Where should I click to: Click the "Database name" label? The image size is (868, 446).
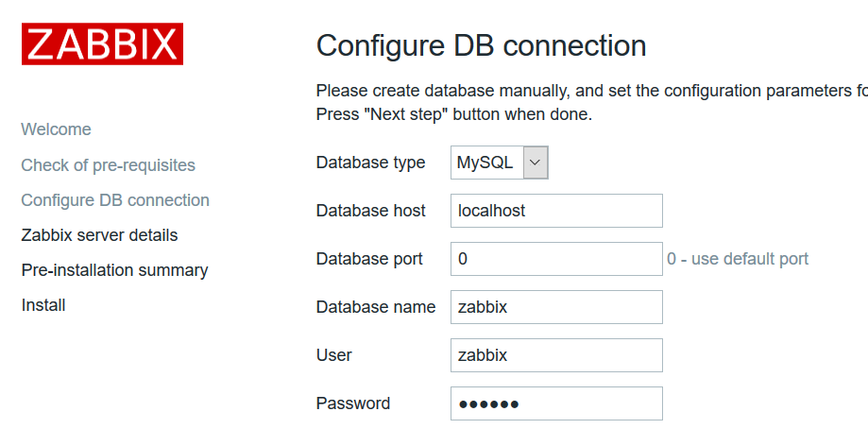click(376, 307)
